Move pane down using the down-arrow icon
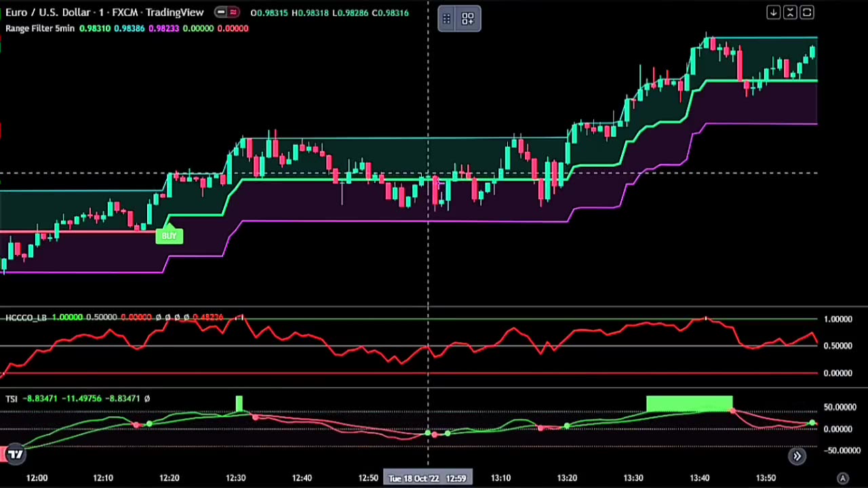868x488 pixels. click(773, 12)
